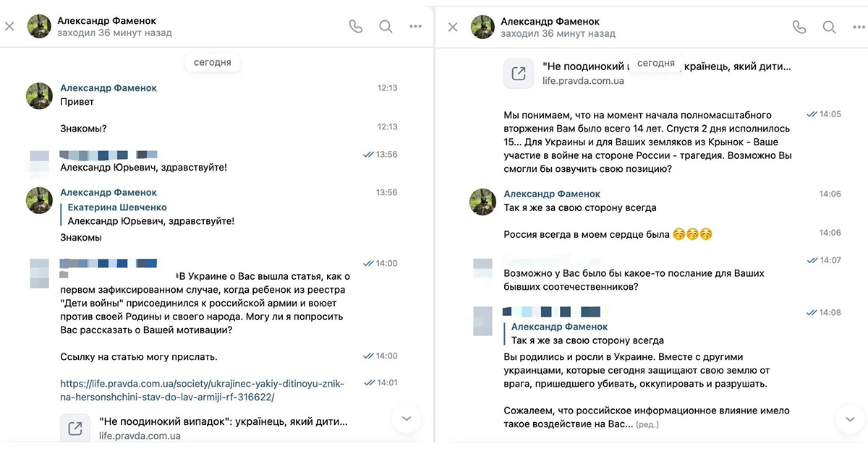Open message search in left chat
Screen dimensions: 868x451
[386, 27]
